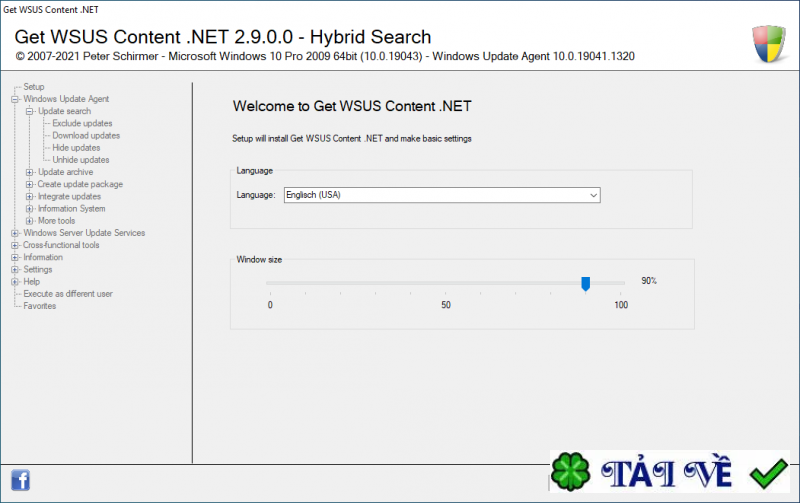
Task: Click the Facebook icon
Action: (x=20, y=480)
